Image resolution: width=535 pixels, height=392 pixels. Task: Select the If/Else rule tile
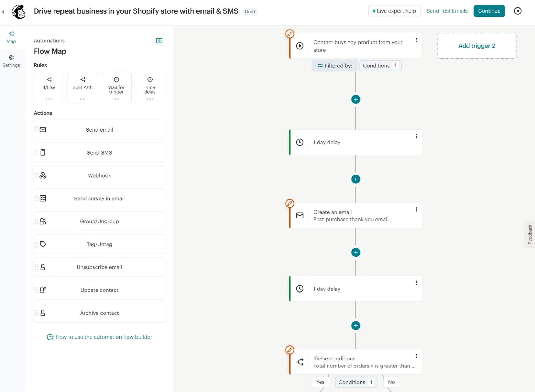click(x=49, y=87)
